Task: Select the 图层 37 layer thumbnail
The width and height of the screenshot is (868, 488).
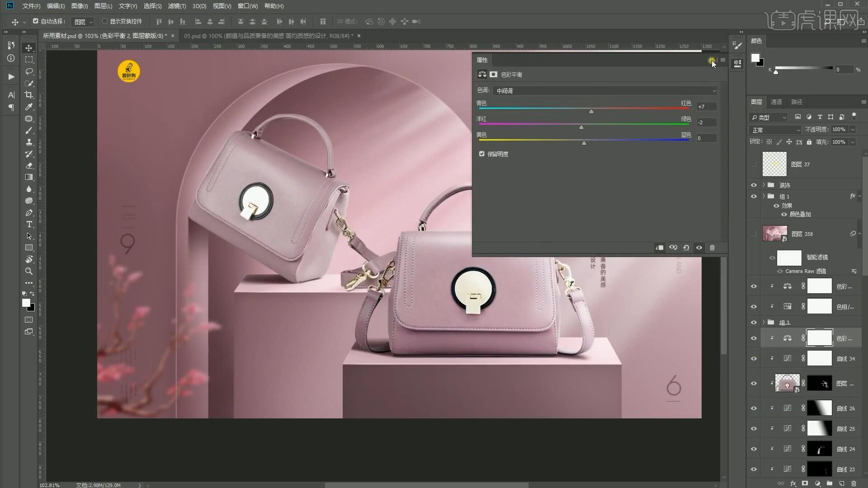Action: 774,164
